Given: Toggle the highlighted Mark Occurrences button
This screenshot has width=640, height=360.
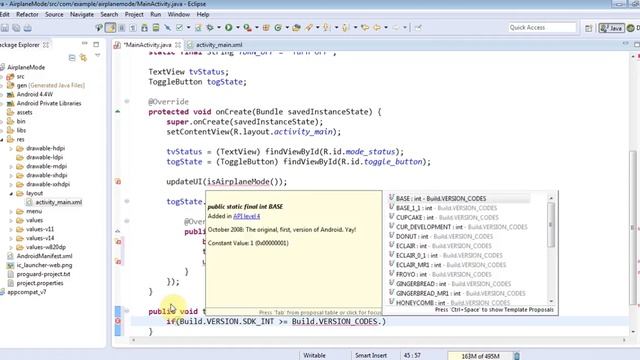Looking at the screenshot, I should 110,28.
